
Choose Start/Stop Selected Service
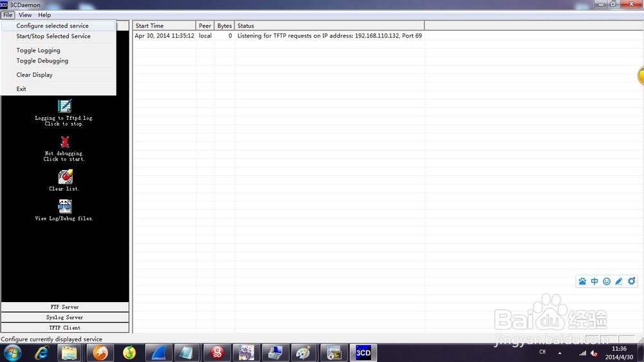tap(59, 36)
